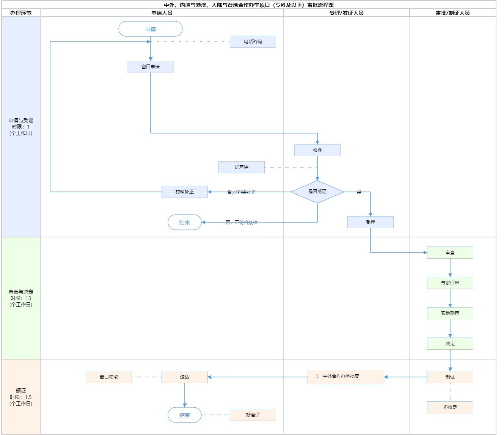Select the 中外合作办学批复 box
The height and width of the screenshot is (435, 504).
pyautogui.click(x=345, y=377)
